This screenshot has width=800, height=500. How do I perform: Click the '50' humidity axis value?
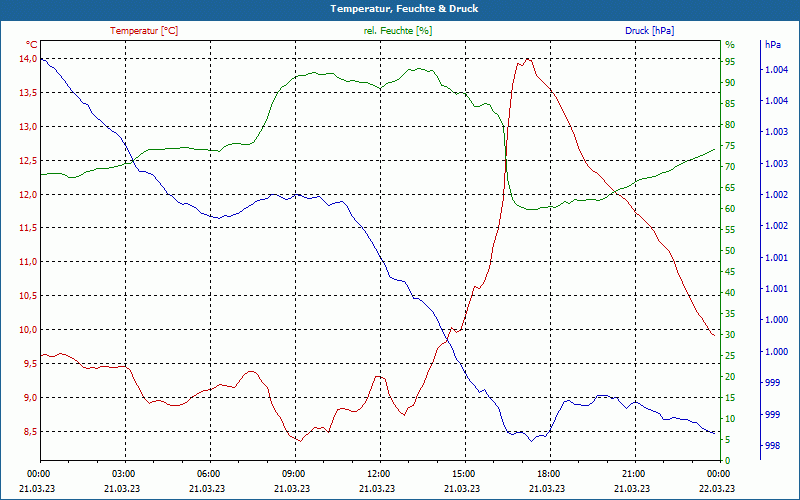(730, 251)
